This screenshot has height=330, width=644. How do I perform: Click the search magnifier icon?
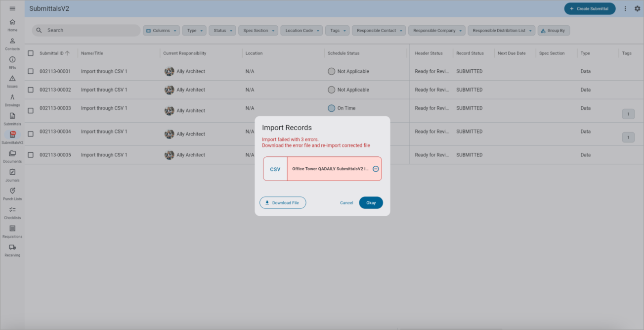(x=39, y=30)
